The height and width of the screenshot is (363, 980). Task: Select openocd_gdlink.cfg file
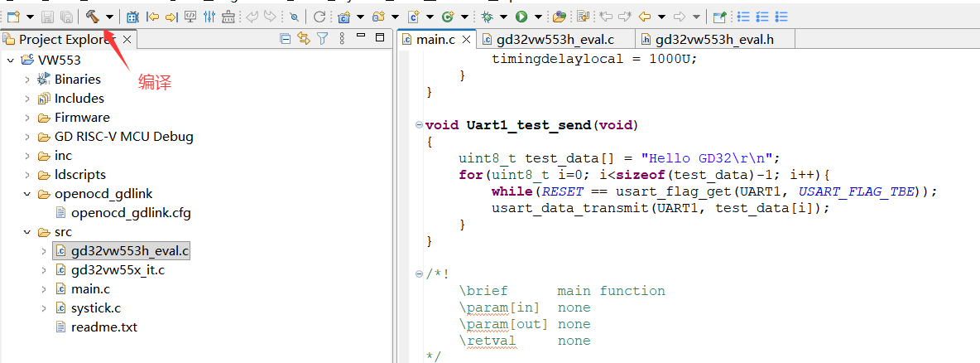(131, 213)
